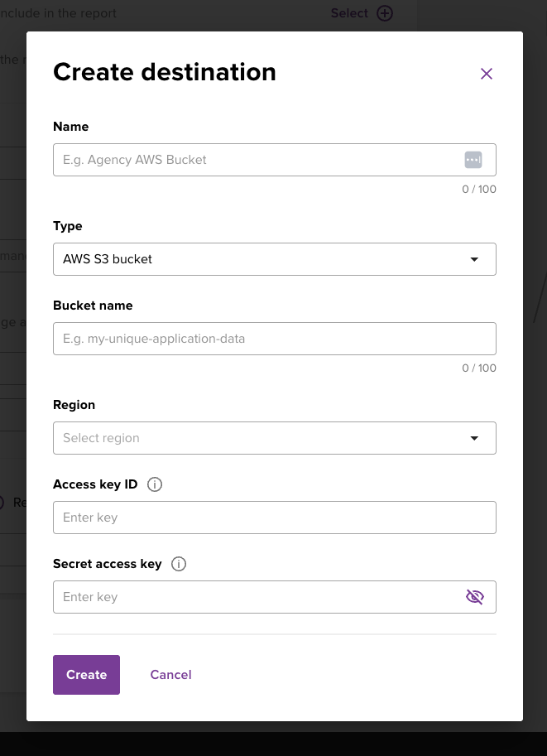This screenshot has height=756, width=547.
Task: Click the Region field label
Action: (x=74, y=405)
